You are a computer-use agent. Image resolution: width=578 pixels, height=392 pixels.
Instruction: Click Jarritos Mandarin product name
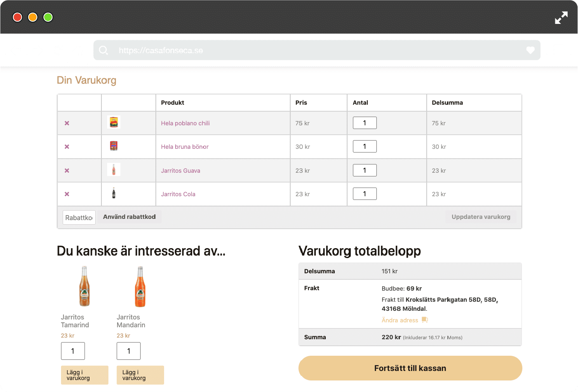(131, 321)
